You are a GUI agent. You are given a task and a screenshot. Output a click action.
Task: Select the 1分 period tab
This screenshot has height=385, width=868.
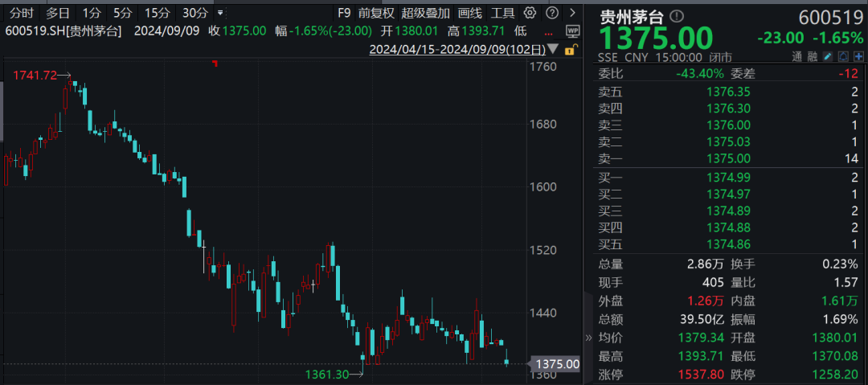click(x=92, y=13)
